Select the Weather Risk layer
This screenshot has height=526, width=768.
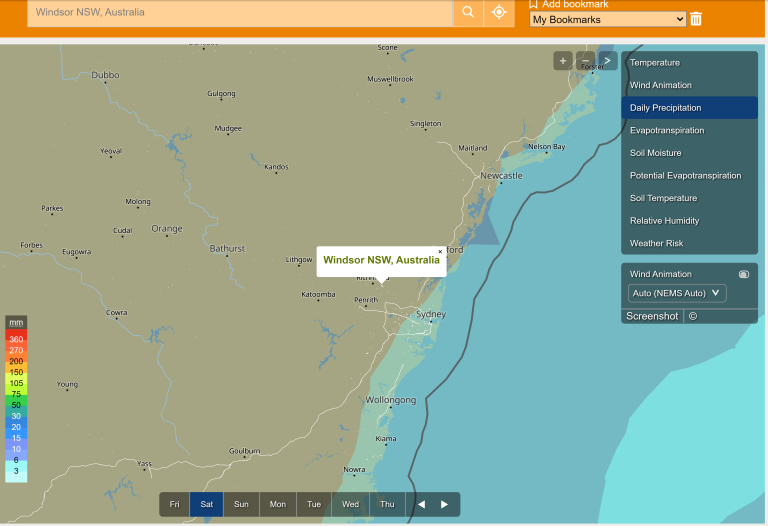tap(689, 243)
